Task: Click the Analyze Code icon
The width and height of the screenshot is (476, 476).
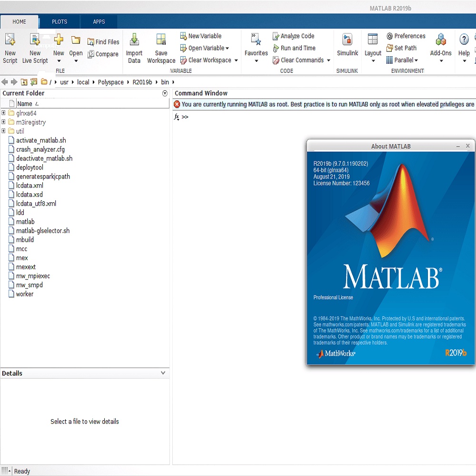Action: (x=276, y=36)
